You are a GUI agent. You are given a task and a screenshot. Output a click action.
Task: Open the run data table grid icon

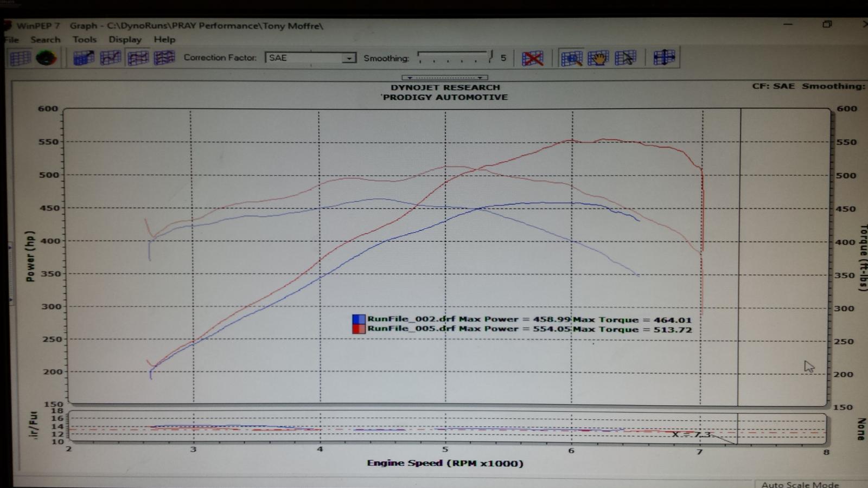pyautogui.click(x=20, y=58)
